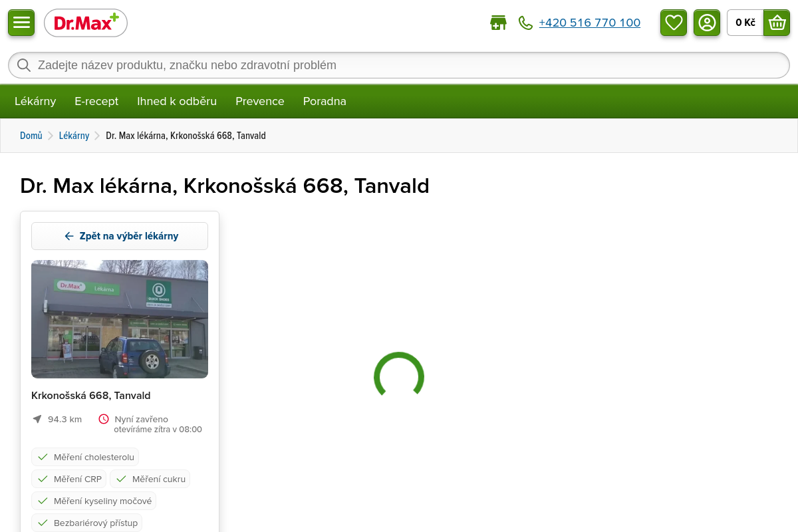Open the Lékárny menu item
798x532 pixels.
(35, 101)
